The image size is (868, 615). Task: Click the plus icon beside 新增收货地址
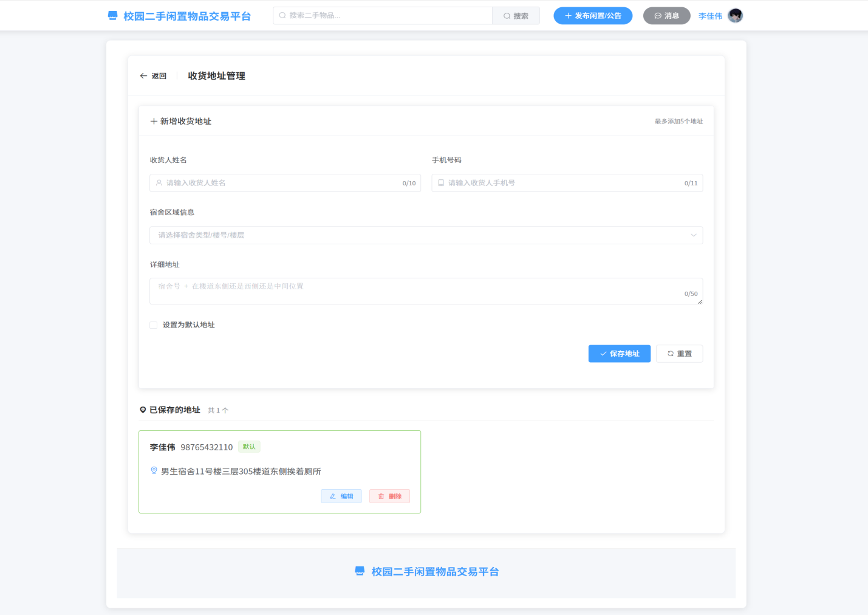[154, 122]
